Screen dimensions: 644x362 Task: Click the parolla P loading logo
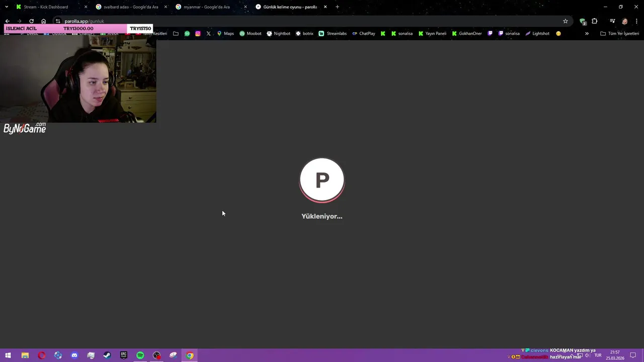(x=322, y=180)
